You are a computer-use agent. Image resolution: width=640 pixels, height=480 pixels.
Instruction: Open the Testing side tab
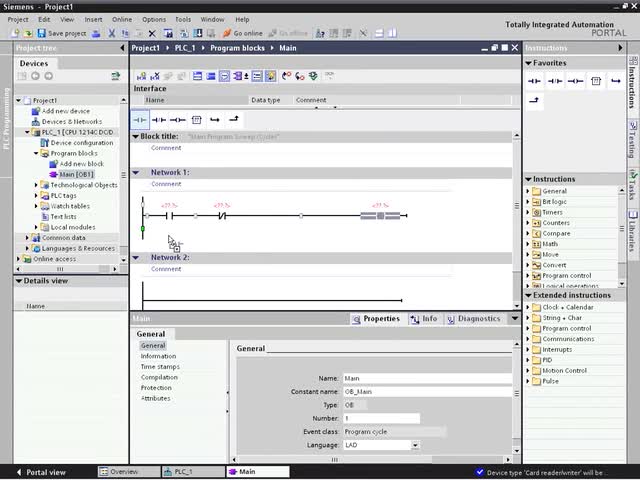[633, 140]
